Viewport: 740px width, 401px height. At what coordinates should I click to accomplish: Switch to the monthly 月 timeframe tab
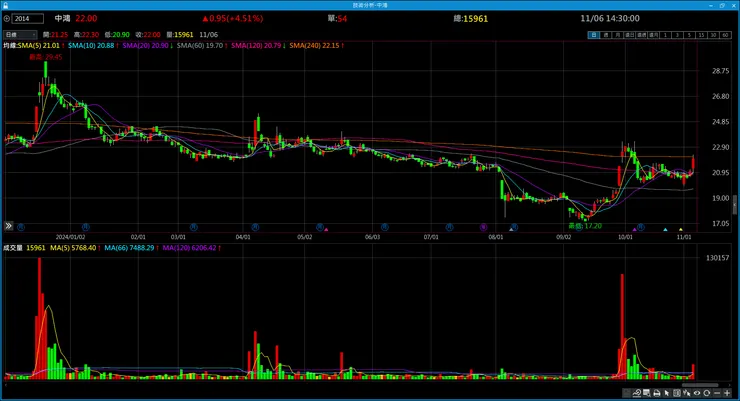tap(617, 35)
